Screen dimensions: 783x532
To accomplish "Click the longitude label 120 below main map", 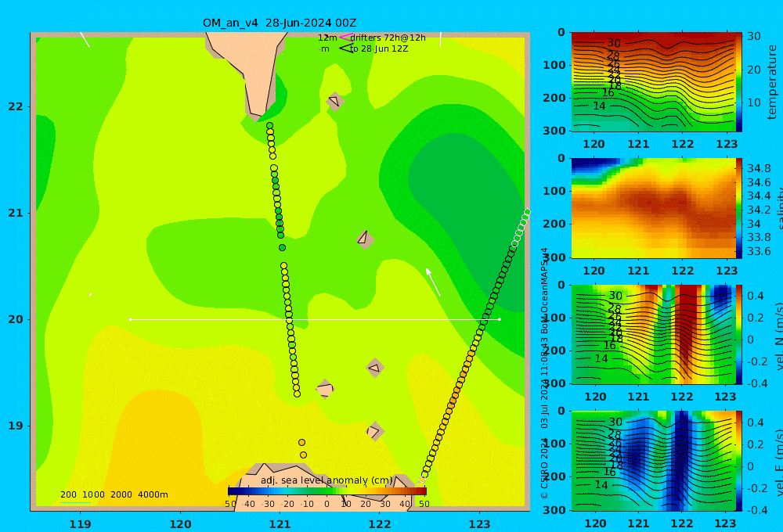I will coord(180,524).
